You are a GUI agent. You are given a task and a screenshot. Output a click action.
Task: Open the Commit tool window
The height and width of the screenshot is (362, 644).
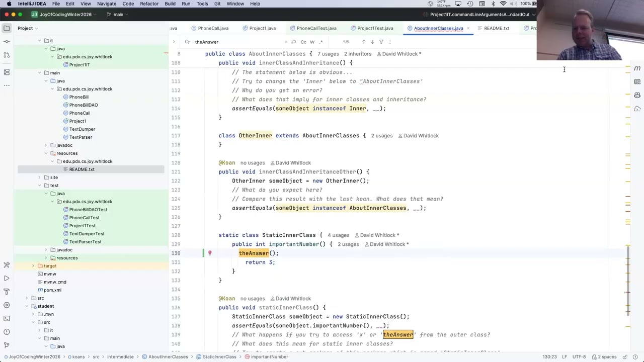click(7, 41)
